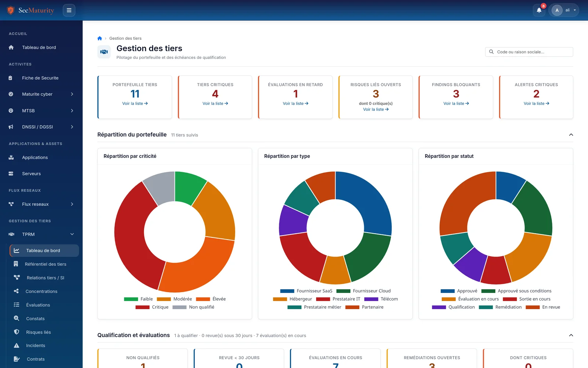Click the Relations tiers / SI icon
Image resolution: width=588 pixels, height=368 pixels.
[17, 277]
